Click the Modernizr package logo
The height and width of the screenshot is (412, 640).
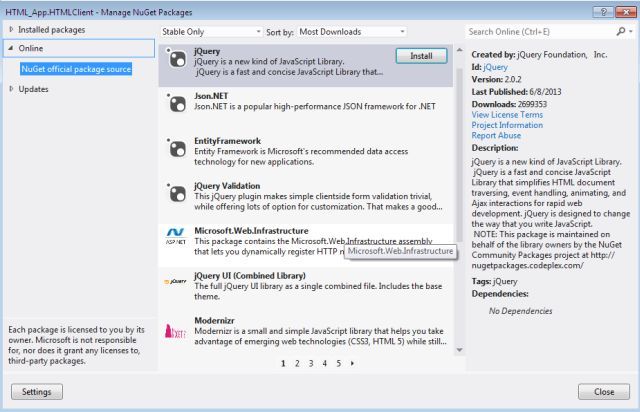tap(175, 331)
